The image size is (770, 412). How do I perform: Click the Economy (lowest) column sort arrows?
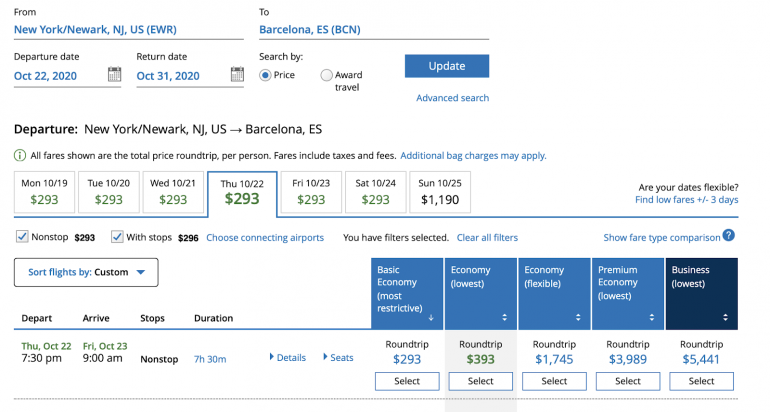tap(504, 318)
